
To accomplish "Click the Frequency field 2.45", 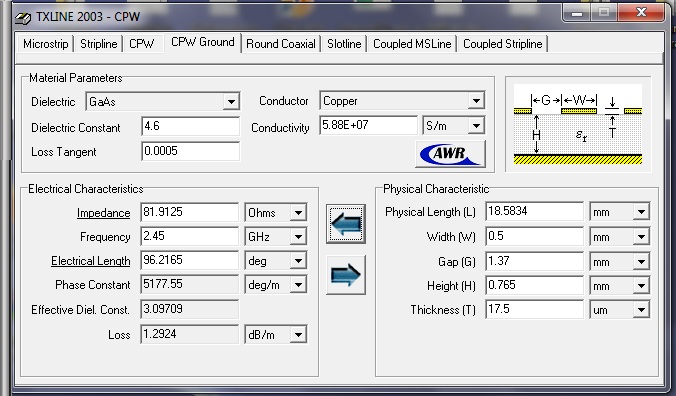I will (x=189, y=237).
